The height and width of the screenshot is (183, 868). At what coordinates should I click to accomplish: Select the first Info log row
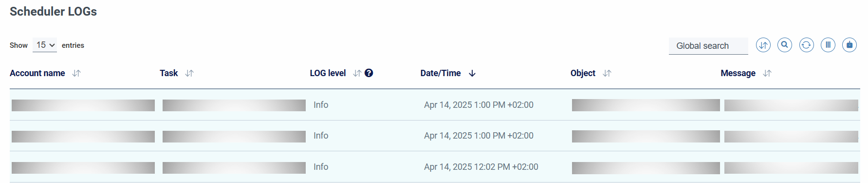coord(435,105)
